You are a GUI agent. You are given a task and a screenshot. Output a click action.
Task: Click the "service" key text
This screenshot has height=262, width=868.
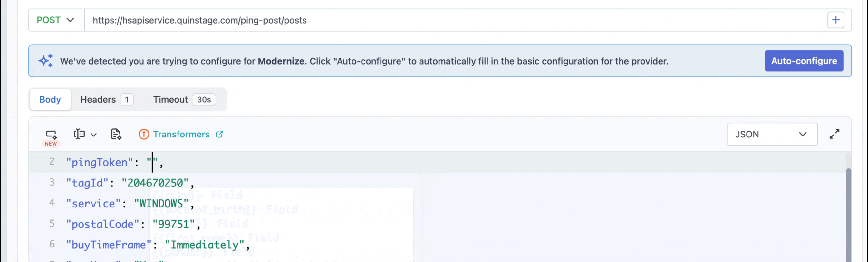pos(93,204)
